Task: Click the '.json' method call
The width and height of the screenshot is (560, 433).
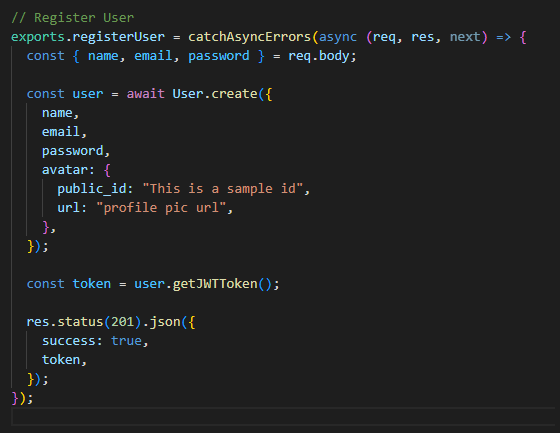Action: (x=161, y=322)
